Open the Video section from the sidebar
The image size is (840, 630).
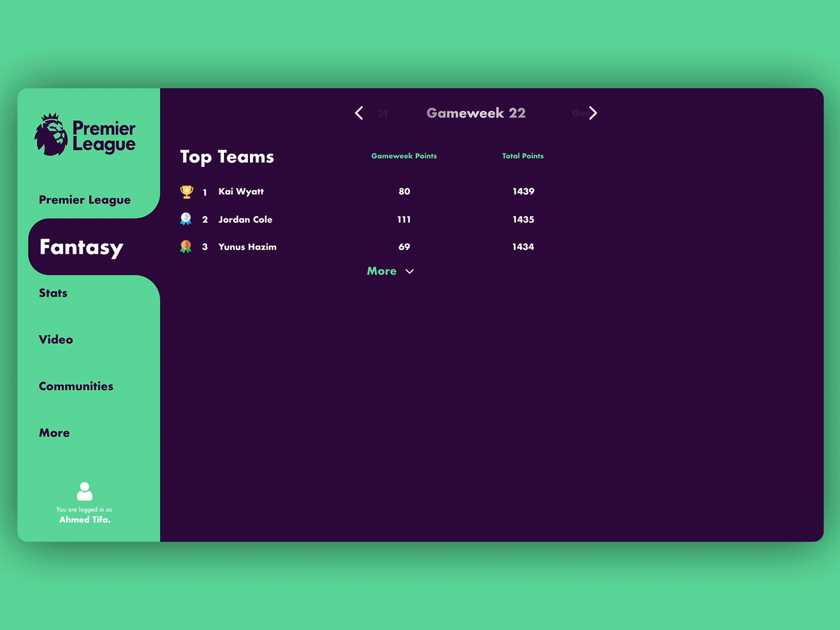(55, 340)
